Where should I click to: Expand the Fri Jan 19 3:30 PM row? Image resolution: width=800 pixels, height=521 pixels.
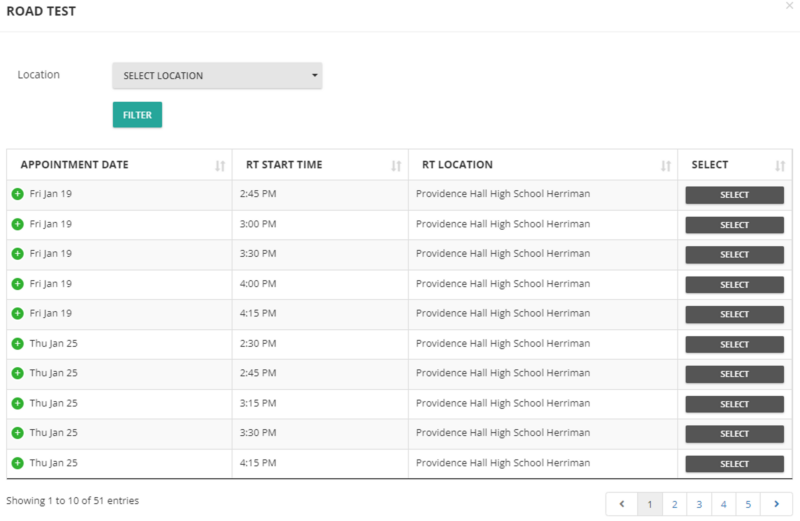coord(17,254)
